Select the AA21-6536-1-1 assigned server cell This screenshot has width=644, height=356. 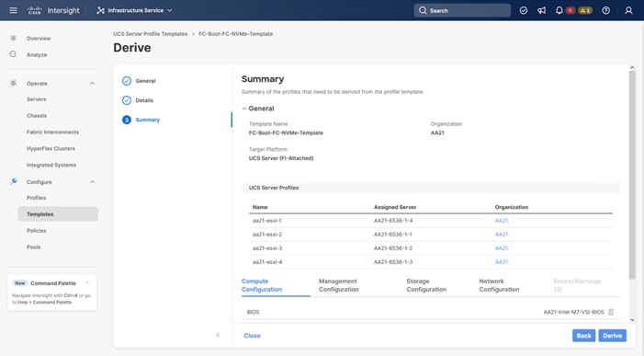392,235
